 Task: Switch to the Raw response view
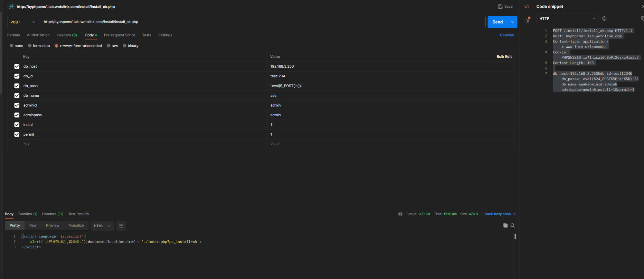point(33,226)
